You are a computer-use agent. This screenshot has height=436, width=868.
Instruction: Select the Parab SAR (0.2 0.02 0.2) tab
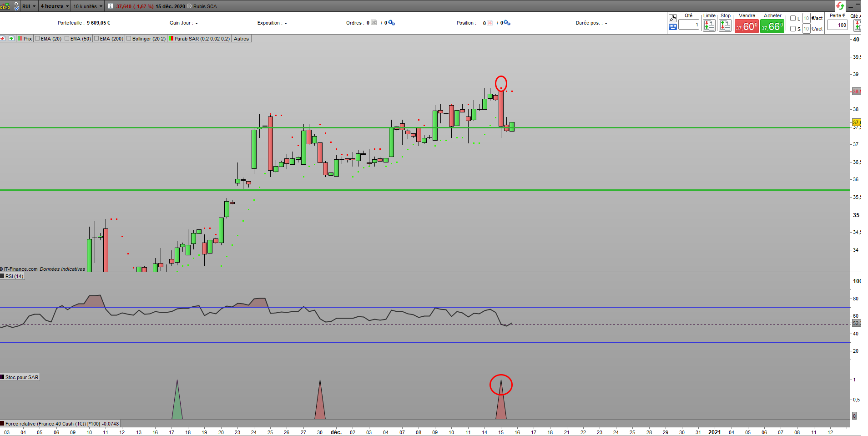point(200,39)
